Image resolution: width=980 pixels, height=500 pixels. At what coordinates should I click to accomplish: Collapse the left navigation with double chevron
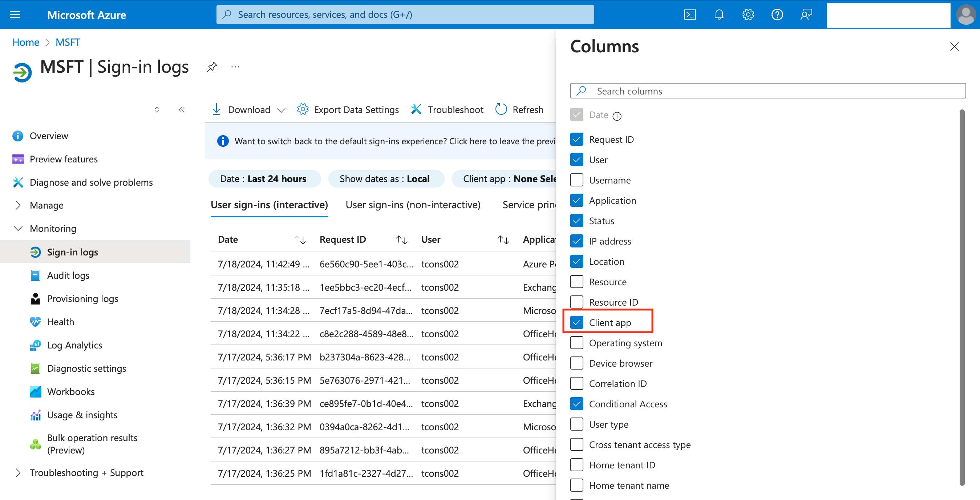pos(182,110)
